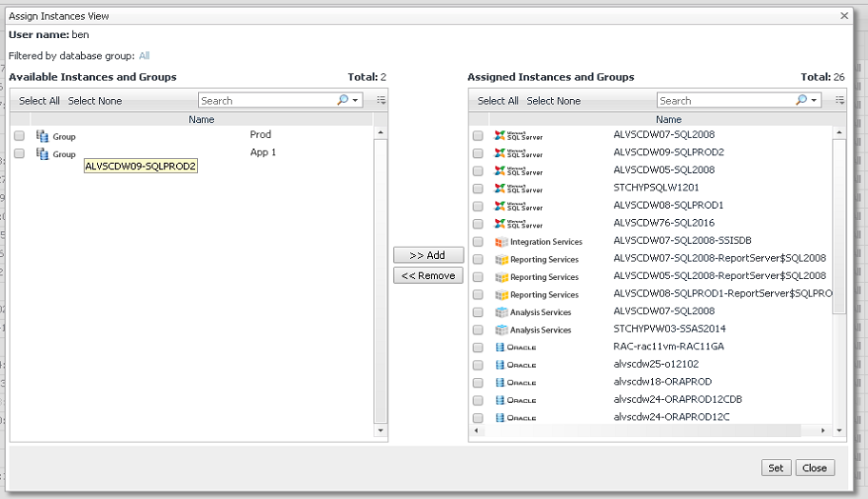Image resolution: width=868 pixels, height=499 pixels.
Task: Click the Group icon next to Prod
Action: click(42, 136)
